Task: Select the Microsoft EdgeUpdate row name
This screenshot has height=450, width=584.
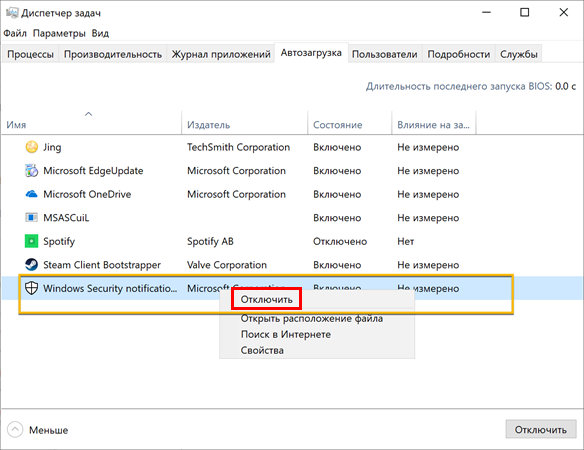Action: [93, 171]
